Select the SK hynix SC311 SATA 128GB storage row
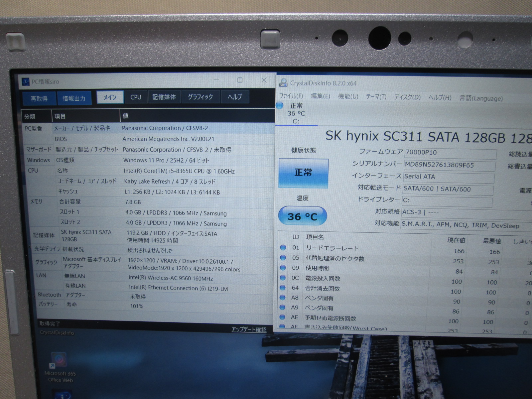Image resolution: width=532 pixels, height=399 pixels. tap(153, 236)
